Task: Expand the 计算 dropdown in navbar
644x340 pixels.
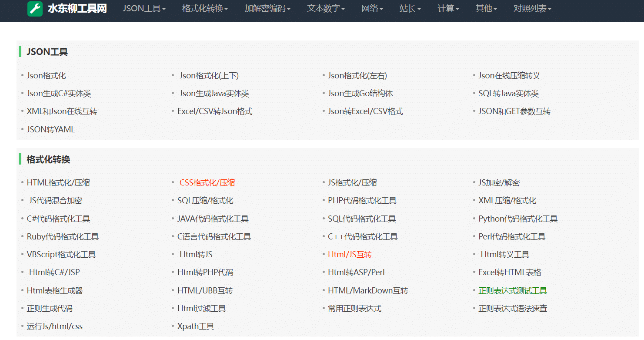Action: click(x=448, y=9)
